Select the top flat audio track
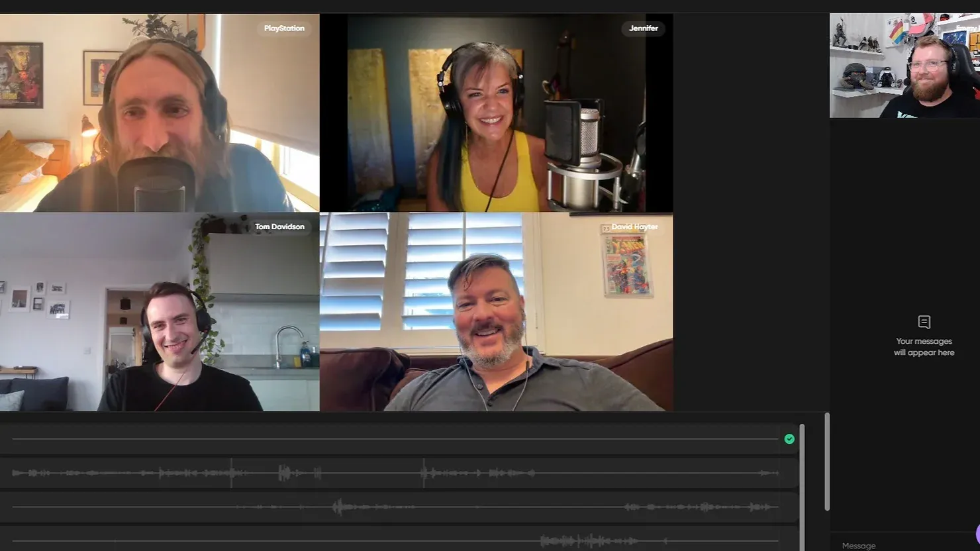The image size is (980, 551). [x=397, y=439]
